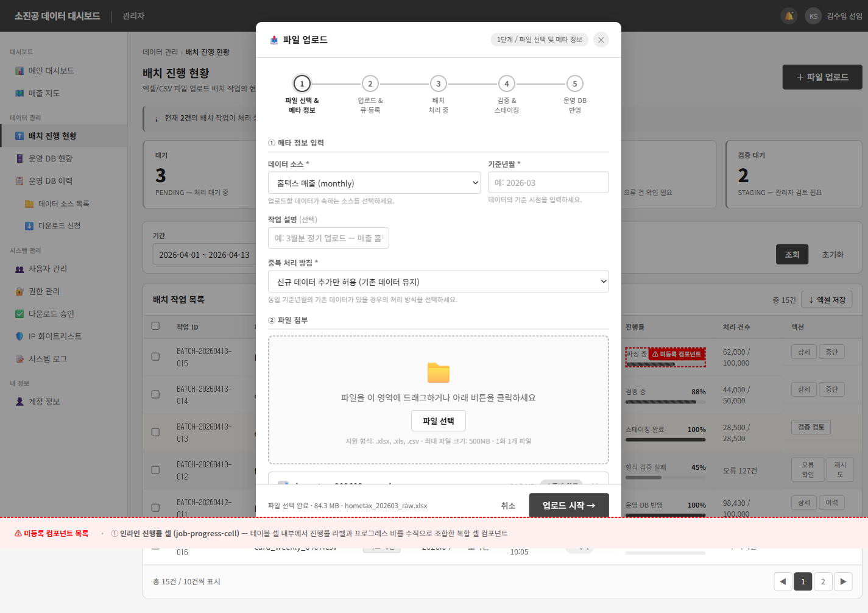Click 이력 in the 98,430 row
Screen dimensions: 868x613
(x=831, y=503)
